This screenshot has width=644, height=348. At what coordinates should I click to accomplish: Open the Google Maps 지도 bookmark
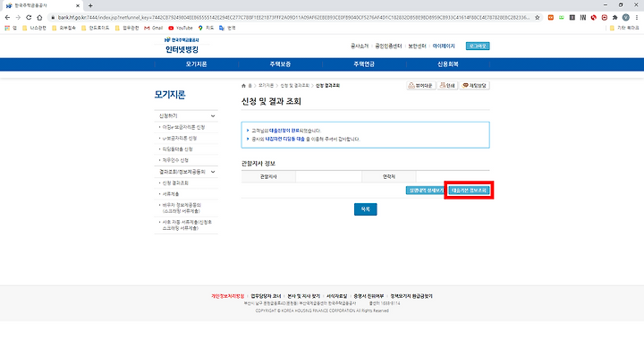point(207,28)
